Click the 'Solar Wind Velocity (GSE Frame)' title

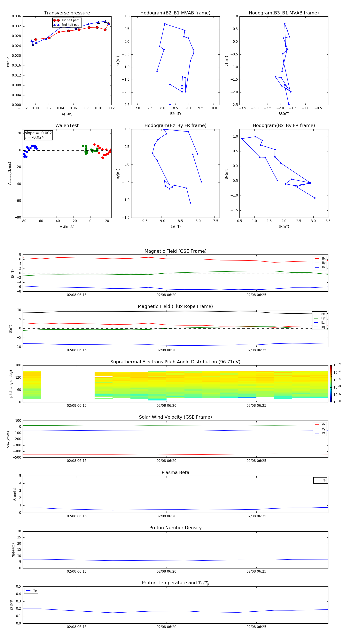175,417
